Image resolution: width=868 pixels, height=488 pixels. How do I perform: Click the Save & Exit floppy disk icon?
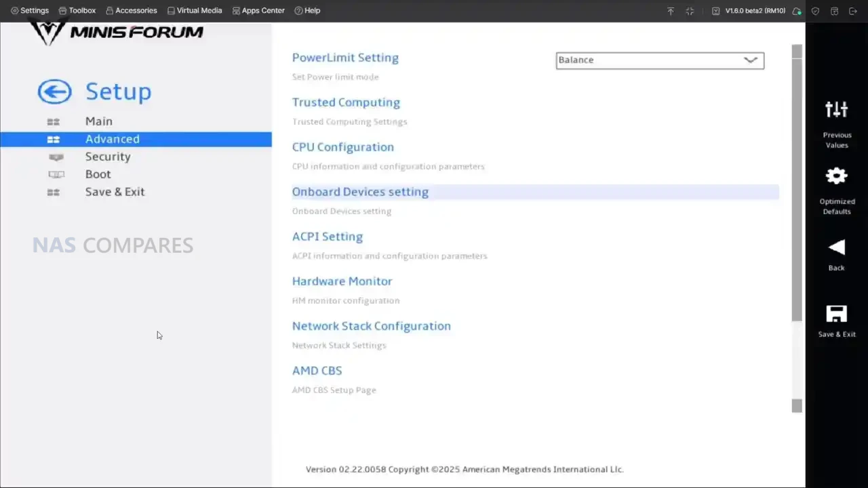836,314
